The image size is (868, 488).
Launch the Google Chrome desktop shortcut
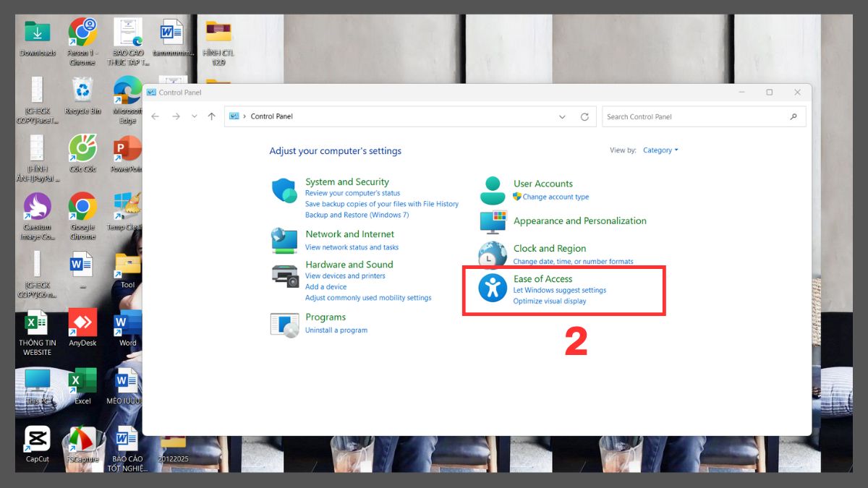82,216
